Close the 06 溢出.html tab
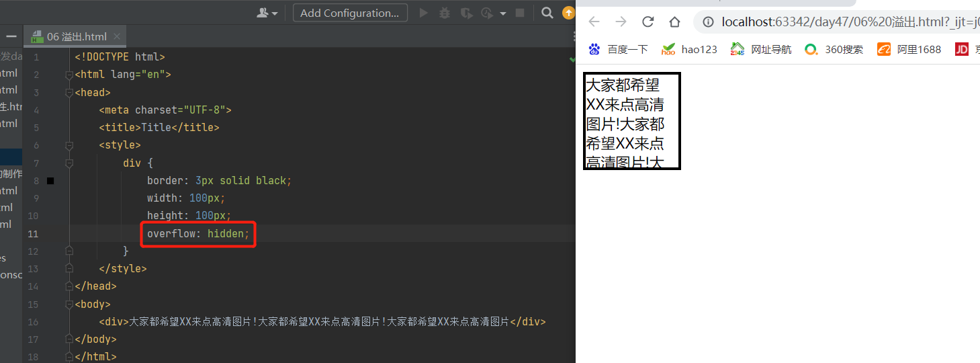Screen dimensions: 980x363 coord(117,37)
